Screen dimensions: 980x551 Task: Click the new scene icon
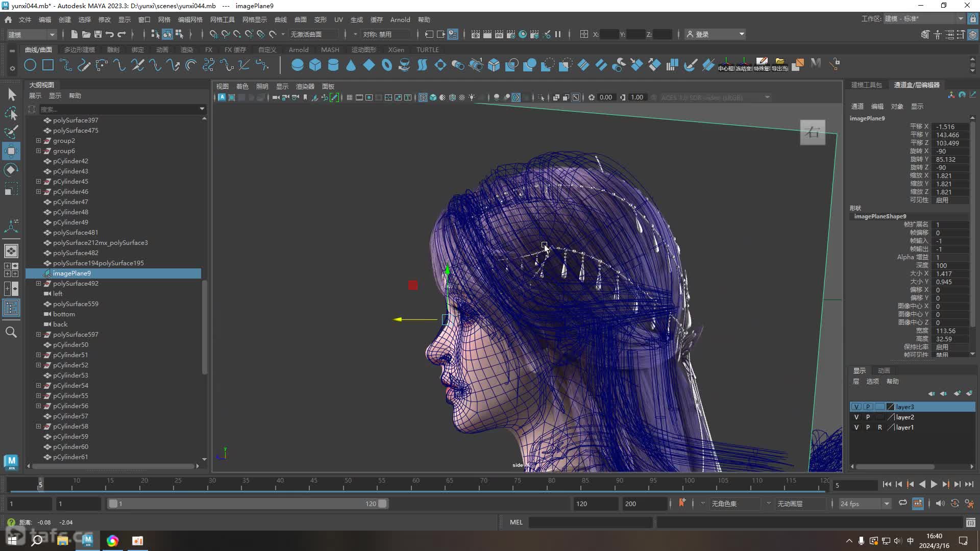pyautogui.click(x=74, y=34)
